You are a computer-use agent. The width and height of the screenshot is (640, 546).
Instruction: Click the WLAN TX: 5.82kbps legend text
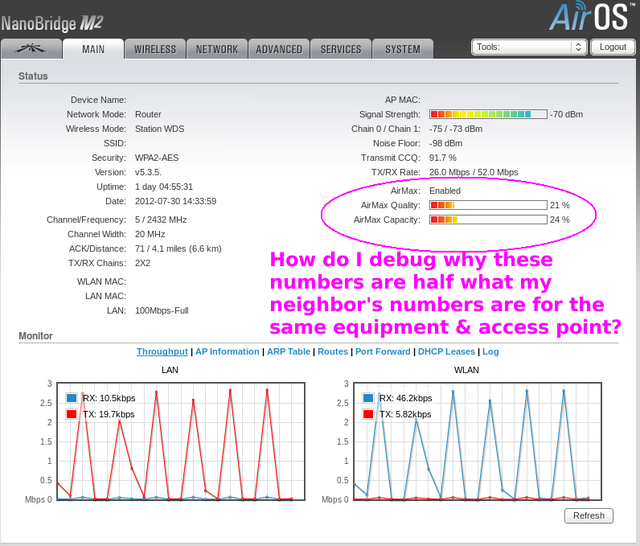tap(405, 414)
